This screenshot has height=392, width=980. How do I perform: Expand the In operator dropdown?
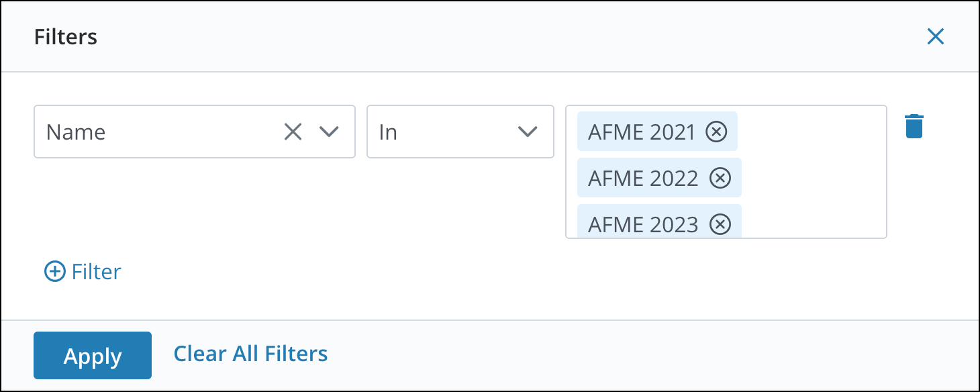point(528,132)
